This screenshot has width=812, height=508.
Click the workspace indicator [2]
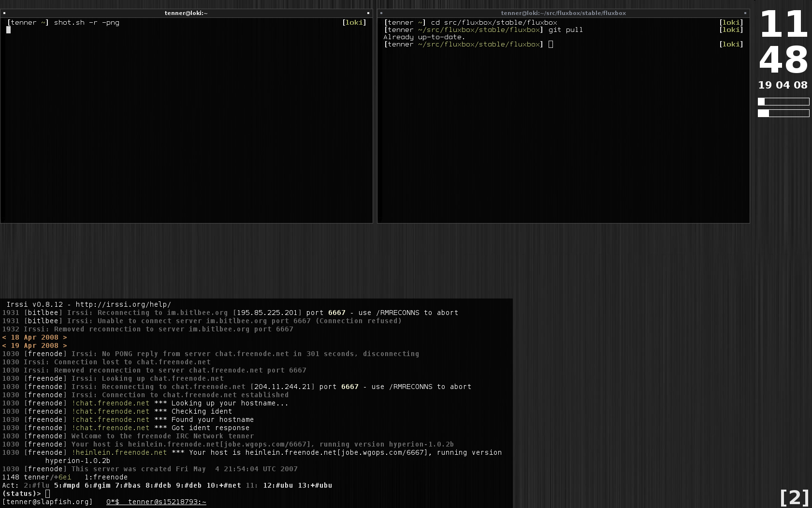pyautogui.click(x=794, y=497)
